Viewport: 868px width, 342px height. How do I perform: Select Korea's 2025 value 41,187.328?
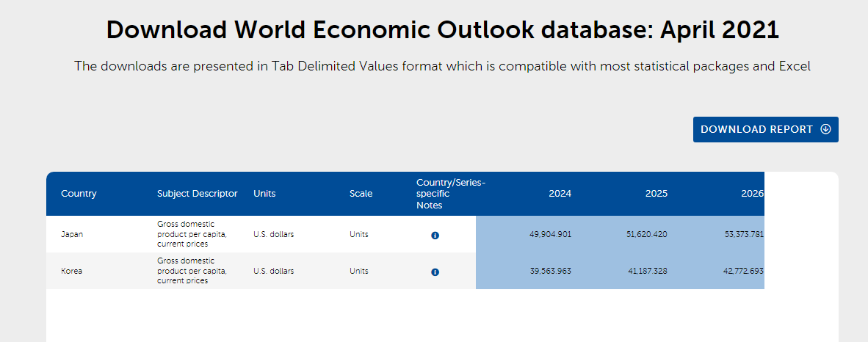point(646,271)
